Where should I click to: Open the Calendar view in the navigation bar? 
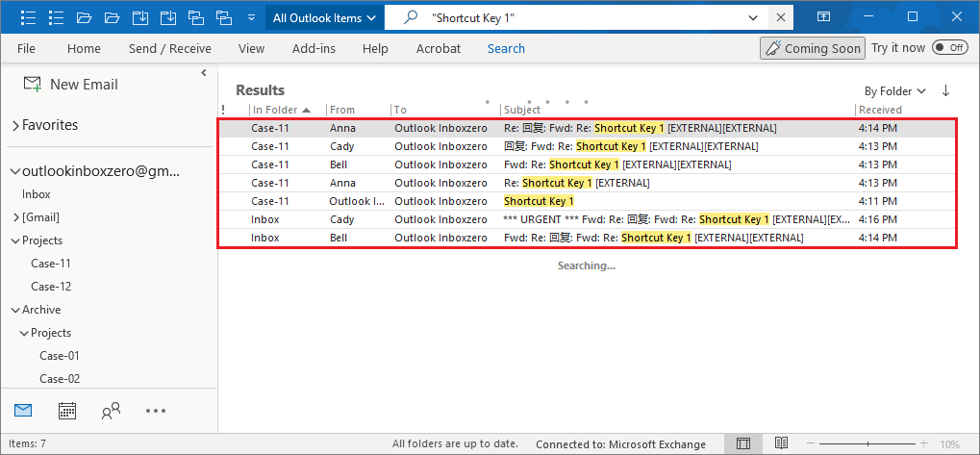pyautogui.click(x=67, y=411)
